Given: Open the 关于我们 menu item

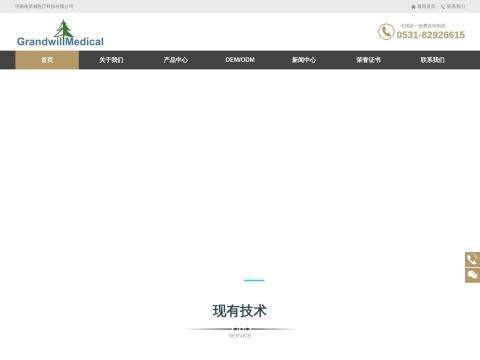Looking at the screenshot, I should point(111,60).
